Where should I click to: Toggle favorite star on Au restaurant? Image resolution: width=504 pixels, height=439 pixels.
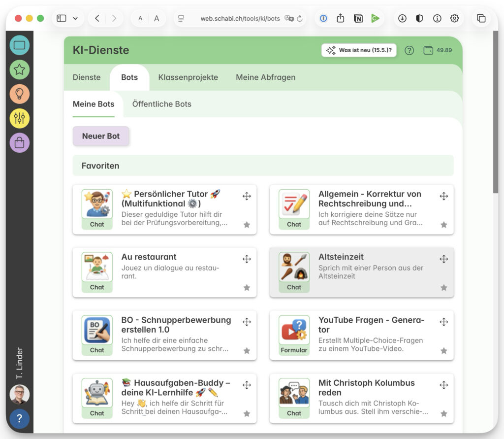(x=247, y=287)
